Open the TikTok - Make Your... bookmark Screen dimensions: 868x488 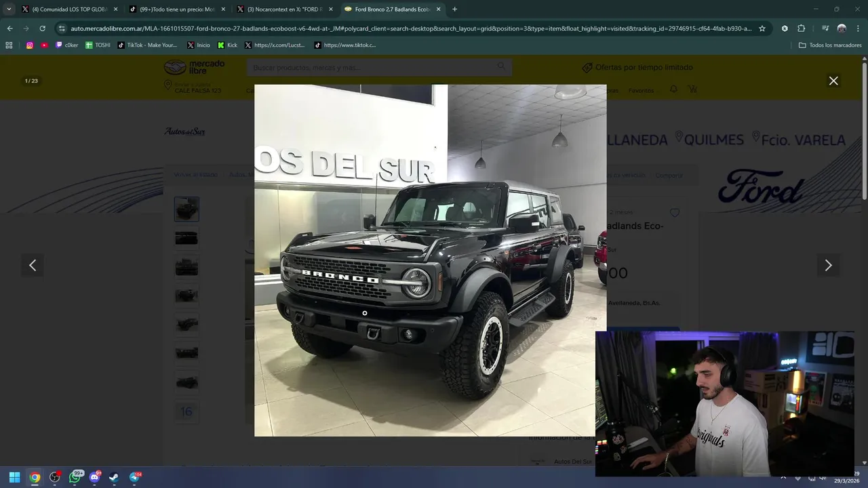pos(147,45)
